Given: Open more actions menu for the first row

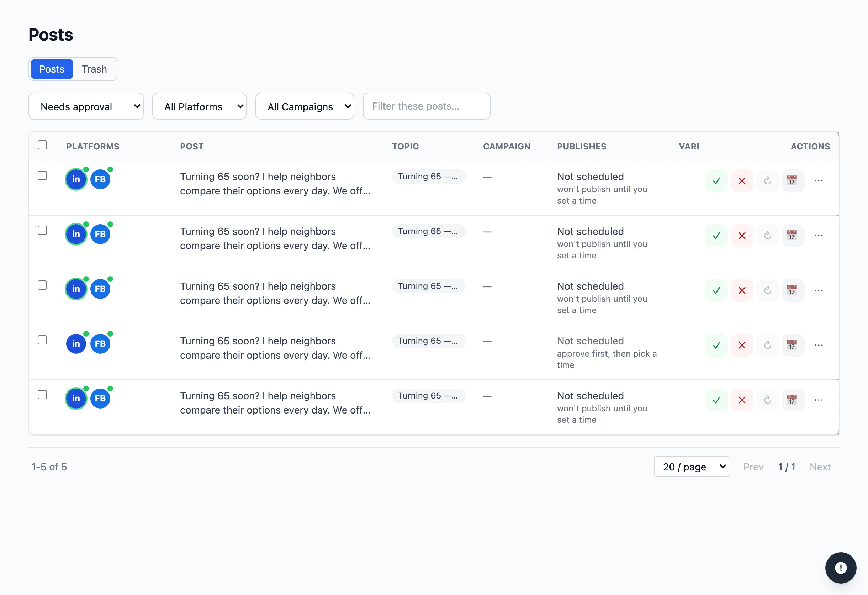Looking at the screenshot, I should click(x=819, y=181).
